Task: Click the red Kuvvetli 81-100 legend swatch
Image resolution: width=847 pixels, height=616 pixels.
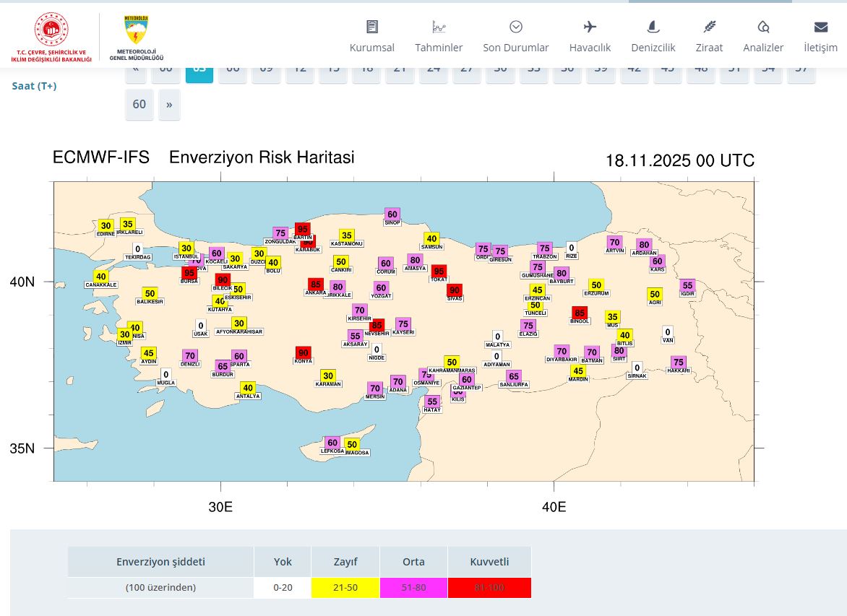Action: click(x=489, y=587)
